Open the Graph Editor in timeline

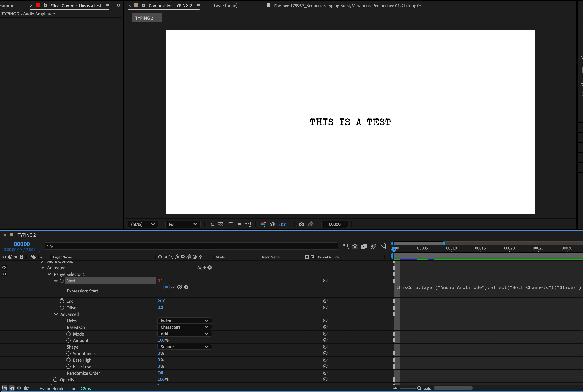pyautogui.click(x=383, y=246)
